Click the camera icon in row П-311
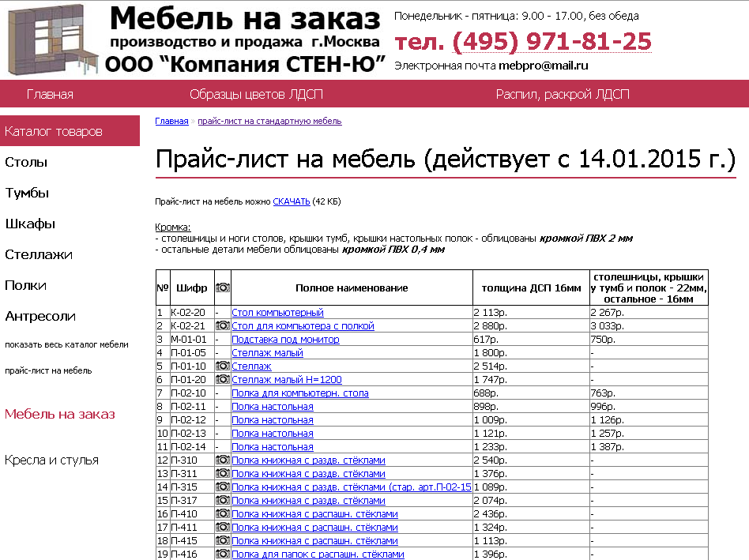 pos(223,473)
